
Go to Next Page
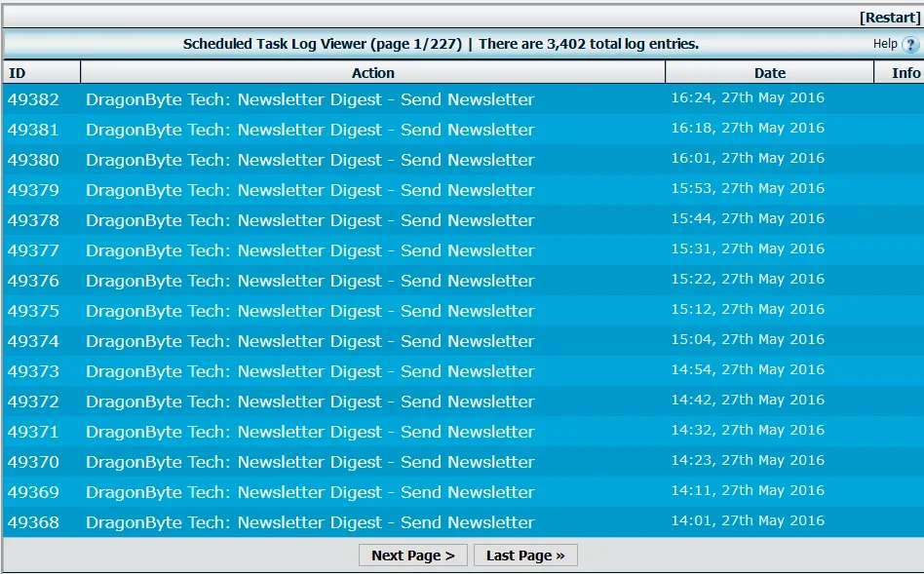[413, 555]
